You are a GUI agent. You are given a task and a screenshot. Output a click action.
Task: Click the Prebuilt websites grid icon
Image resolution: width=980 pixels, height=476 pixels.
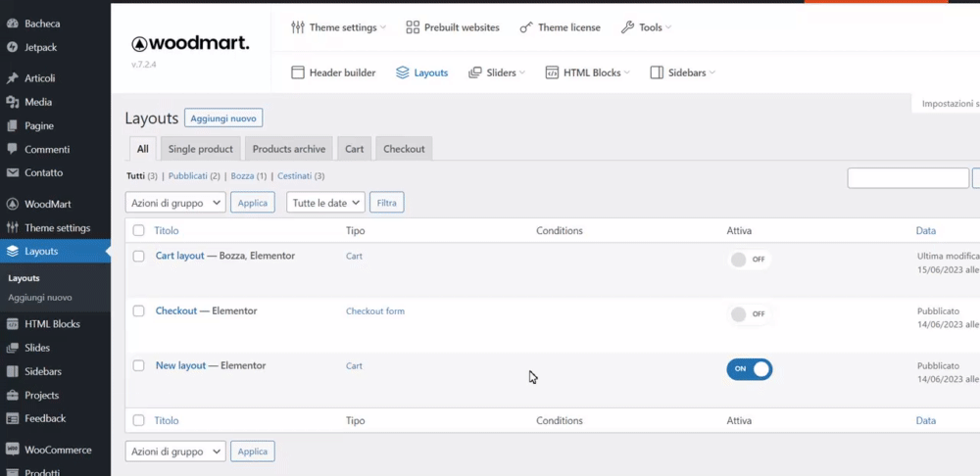[413, 27]
